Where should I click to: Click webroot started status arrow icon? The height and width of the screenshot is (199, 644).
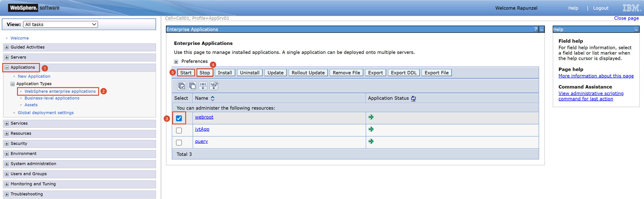tap(371, 117)
